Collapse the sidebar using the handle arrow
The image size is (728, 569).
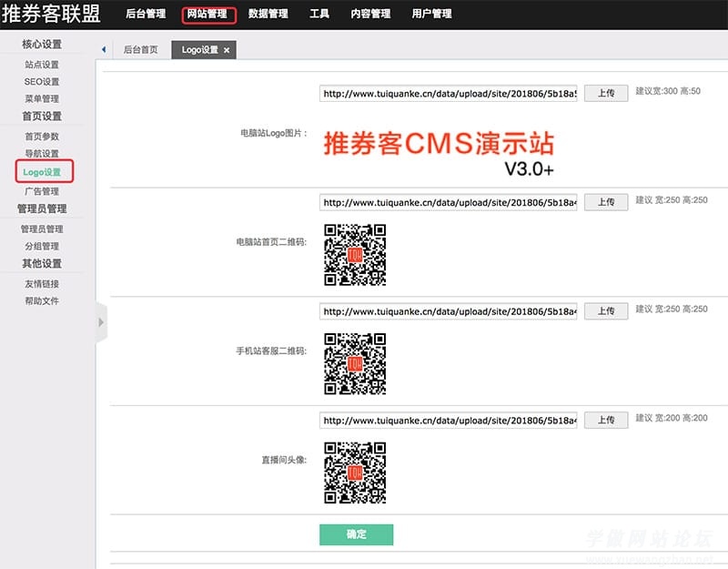[x=101, y=321]
